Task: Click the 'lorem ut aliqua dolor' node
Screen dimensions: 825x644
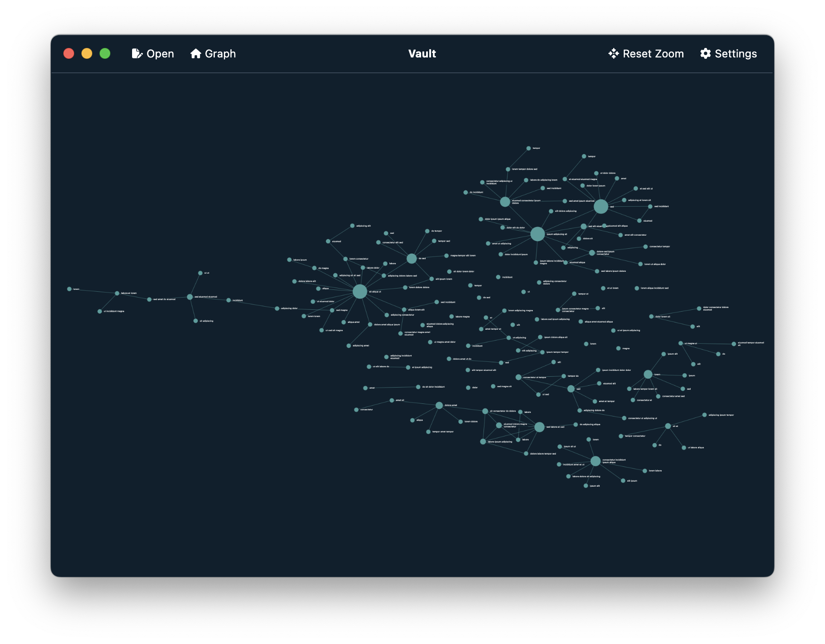Action: point(640,264)
